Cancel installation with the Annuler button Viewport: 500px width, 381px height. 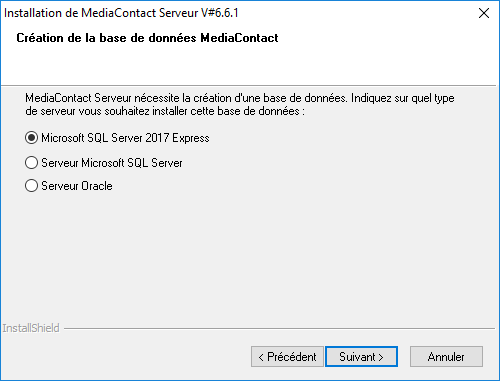(446, 357)
